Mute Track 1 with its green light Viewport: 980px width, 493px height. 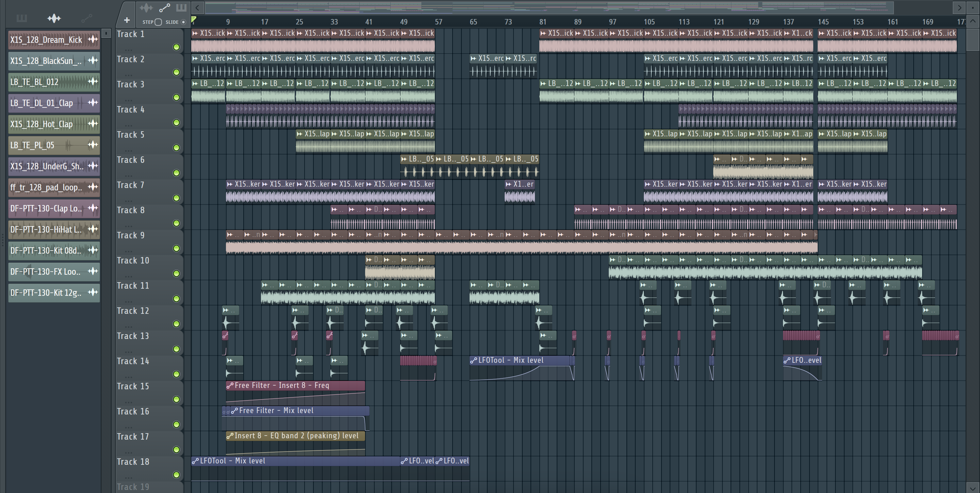pyautogui.click(x=176, y=47)
